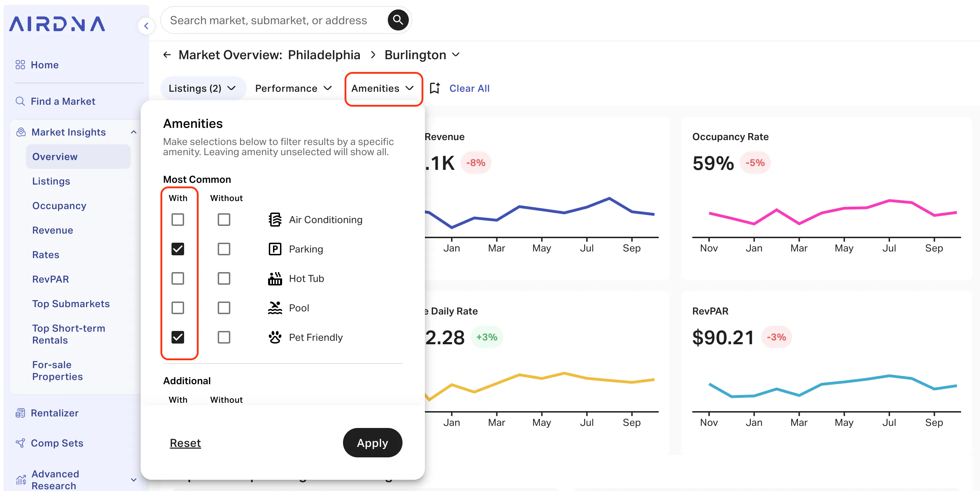Image resolution: width=980 pixels, height=491 pixels.
Task: Check Without Hot Tub checkbox
Action: click(x=224, y=279)
